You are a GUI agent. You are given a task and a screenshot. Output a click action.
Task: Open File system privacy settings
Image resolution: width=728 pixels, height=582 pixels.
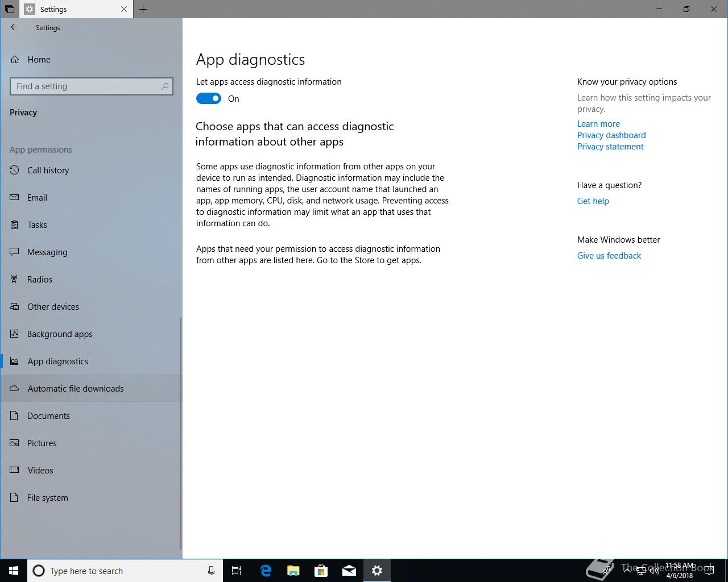click(x=91, y=497)
